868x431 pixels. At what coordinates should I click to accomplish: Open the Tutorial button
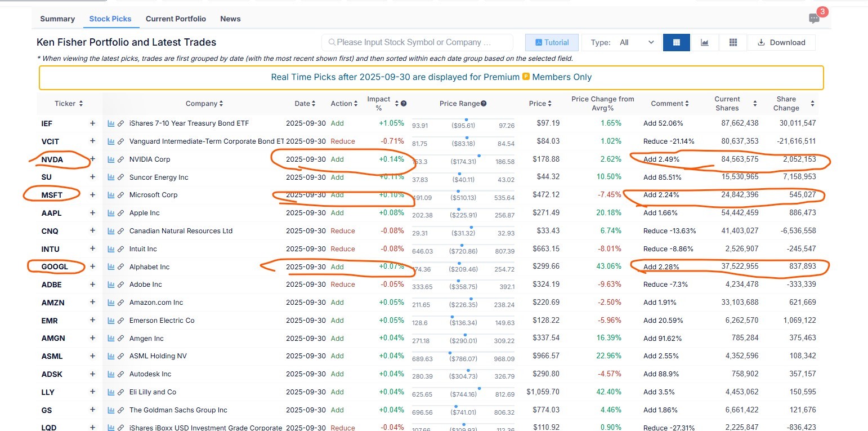551,42
